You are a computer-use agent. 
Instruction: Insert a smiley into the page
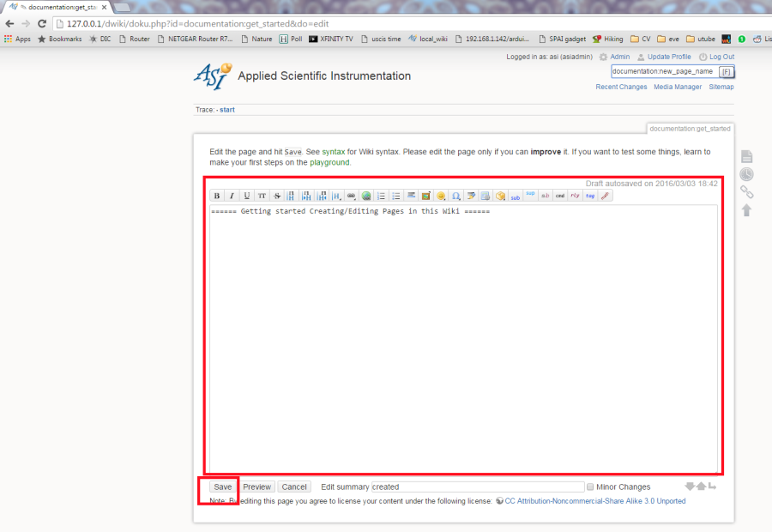pos(440,196)
